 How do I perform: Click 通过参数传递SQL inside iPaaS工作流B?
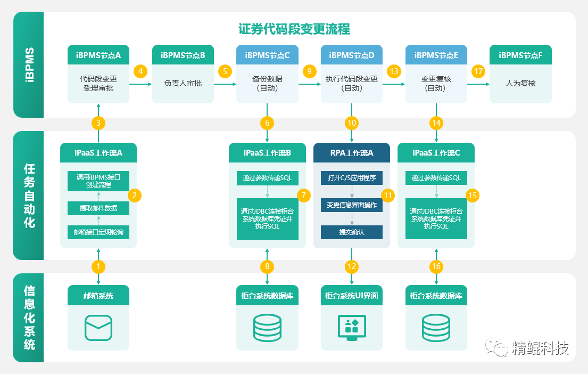[267, 177]
